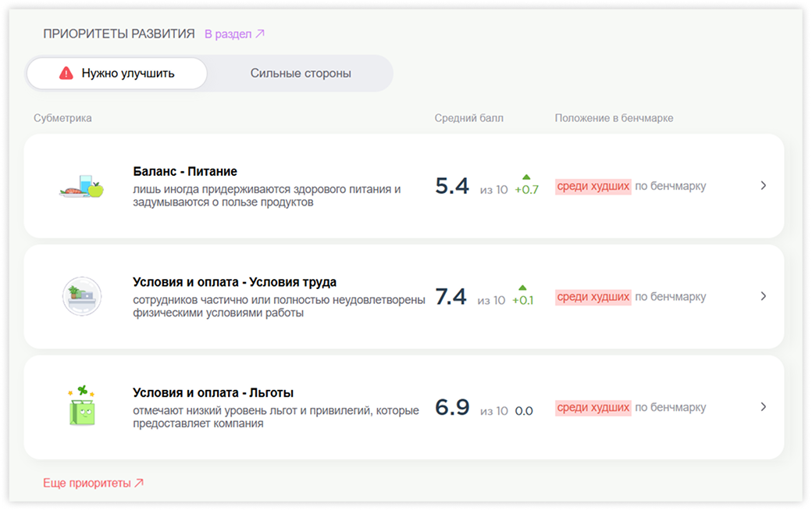Viewport: 812px width, 511px height.
Task: Click the green gift bag icon for Льготы
Action: pyautogui.click(x=82, y=406)
